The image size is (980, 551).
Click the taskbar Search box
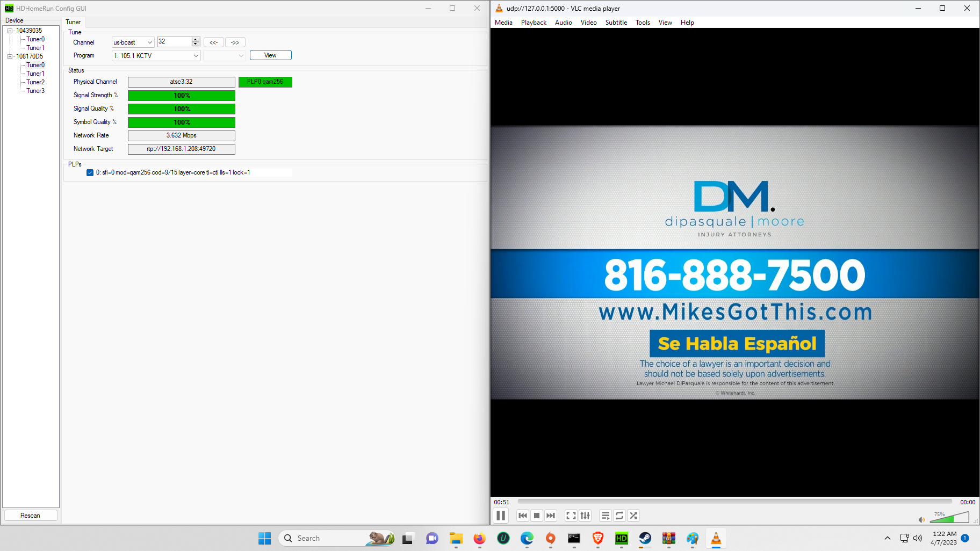tap(337, 538)
